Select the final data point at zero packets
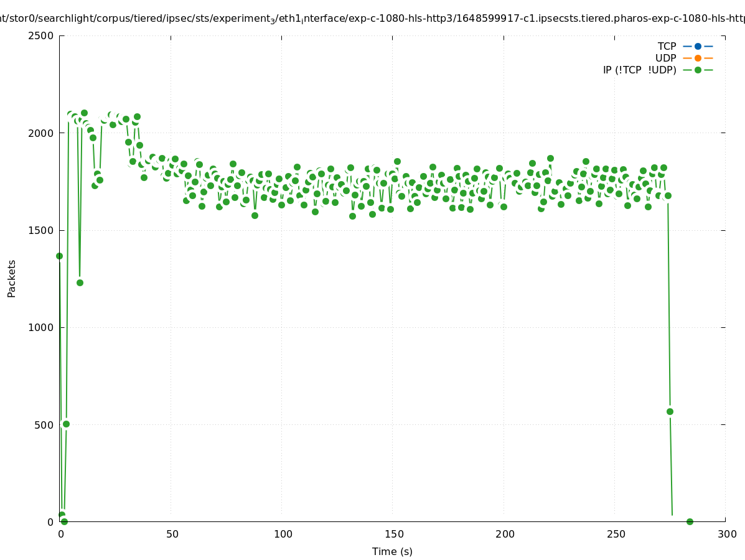The image size is (745, 560). 690,521
